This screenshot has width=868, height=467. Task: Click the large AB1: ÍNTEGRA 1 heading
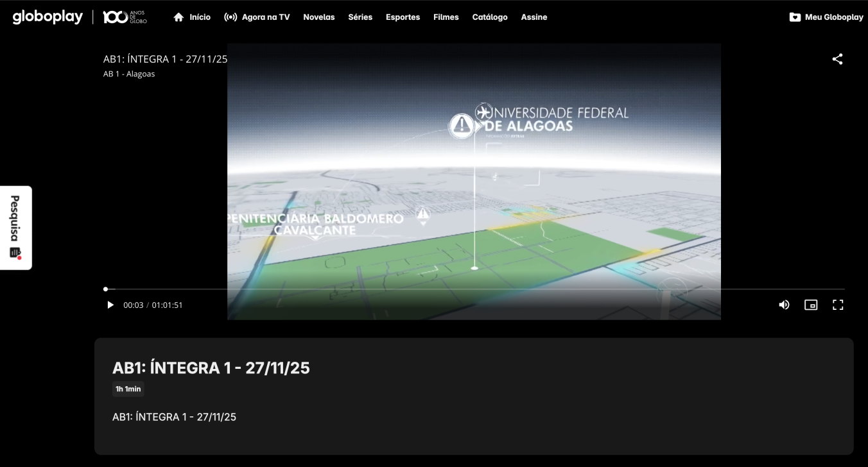211,368
